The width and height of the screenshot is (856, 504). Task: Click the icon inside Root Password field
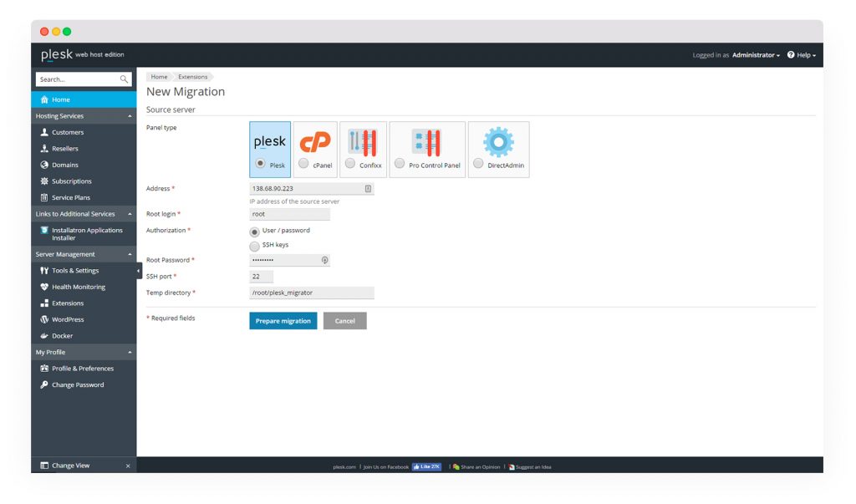tap(325, 261)
